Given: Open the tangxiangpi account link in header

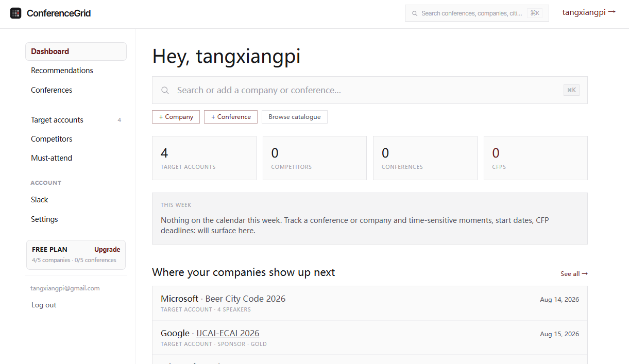Looking at the screenshot, I should (x=589, y=12).
